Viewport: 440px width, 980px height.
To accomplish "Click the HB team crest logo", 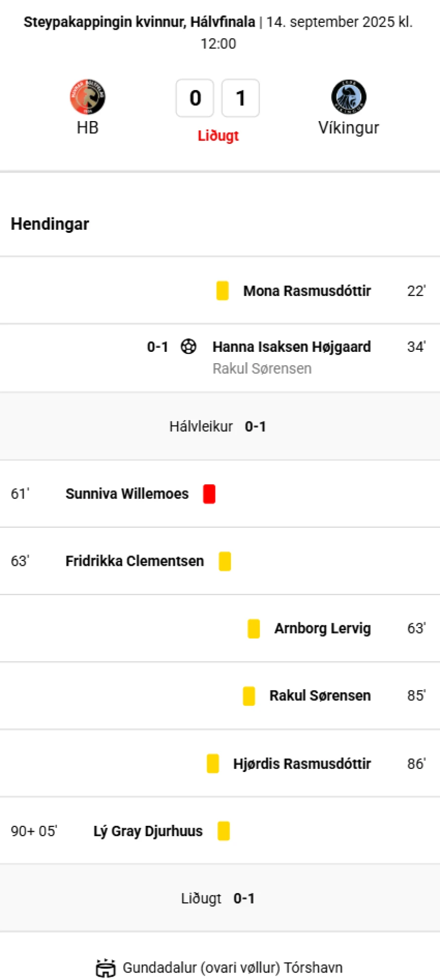I will (88, 96).
